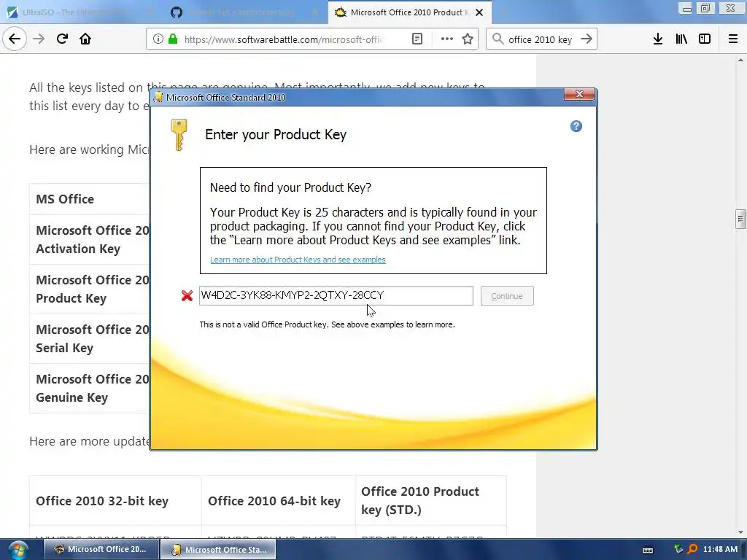Click the office 2010 key search box
Screen dimensions: 747x560
540,39
